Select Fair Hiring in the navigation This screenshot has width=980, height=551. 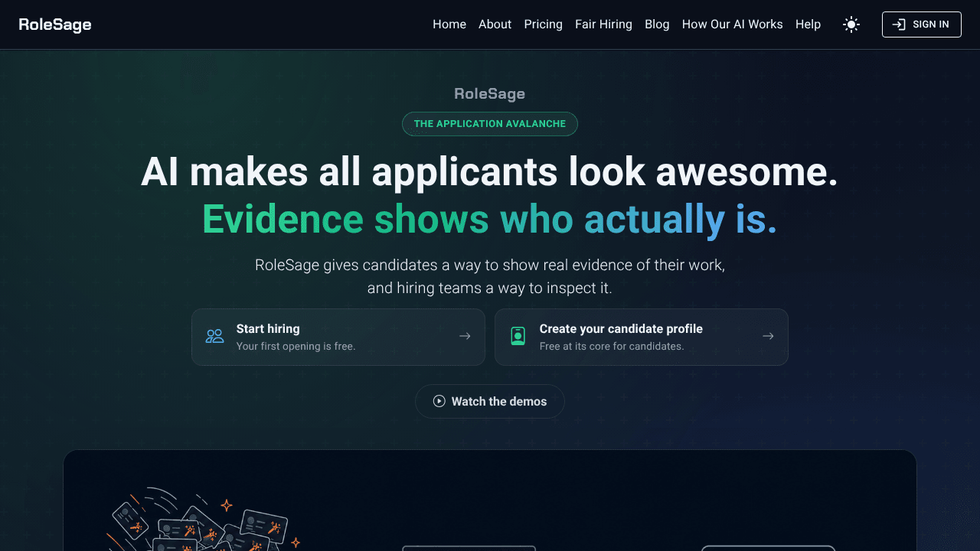[603, 24]
